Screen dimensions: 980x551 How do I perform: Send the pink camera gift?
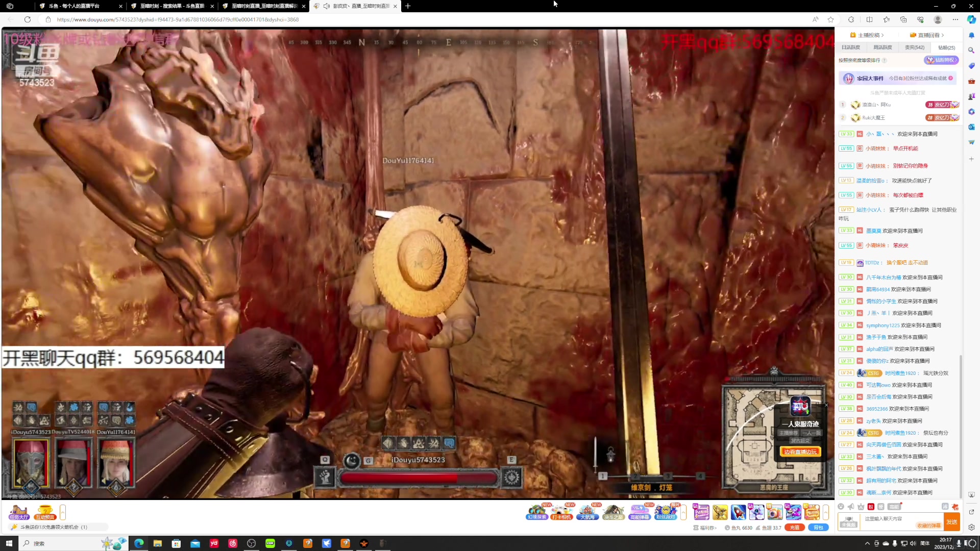click(775, 512)
